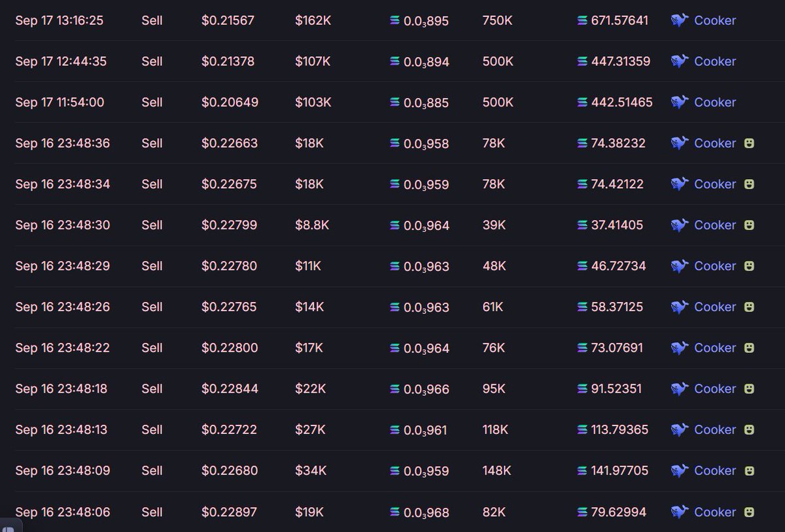Image resolution: width=785 pixels, height=532 pixels.
Task: Click the green face icon beside the 141.97705 trade
Action: pyautogui.click(x=750, y=471)
